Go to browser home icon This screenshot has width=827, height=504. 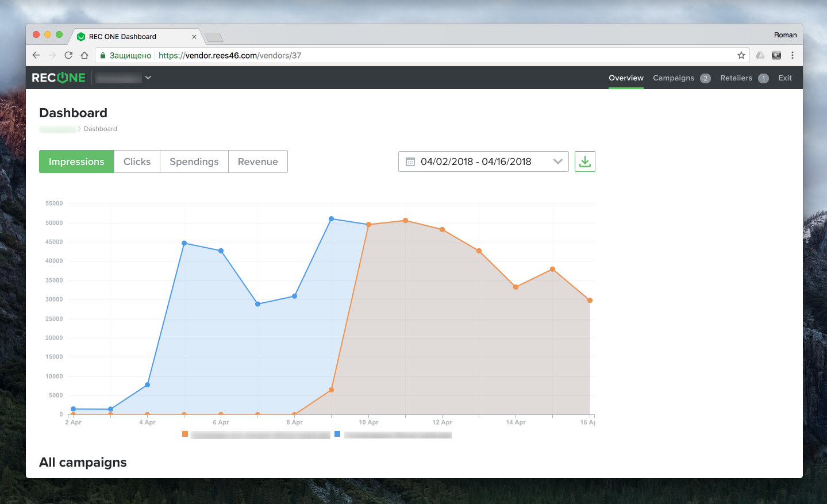click(x=84, y=55)
